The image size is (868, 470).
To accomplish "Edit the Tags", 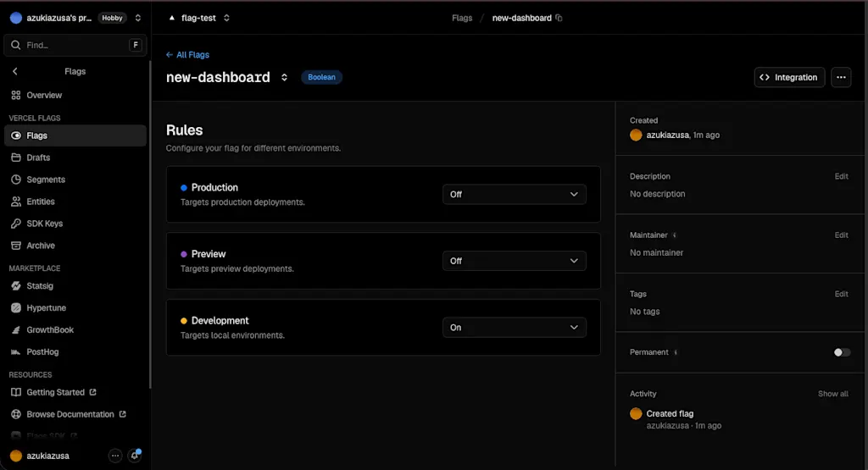I will pos(842,294).
